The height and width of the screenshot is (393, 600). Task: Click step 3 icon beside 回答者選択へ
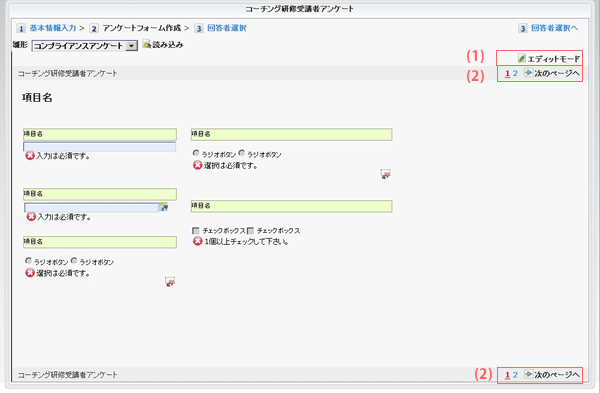(x=523, y=28)
